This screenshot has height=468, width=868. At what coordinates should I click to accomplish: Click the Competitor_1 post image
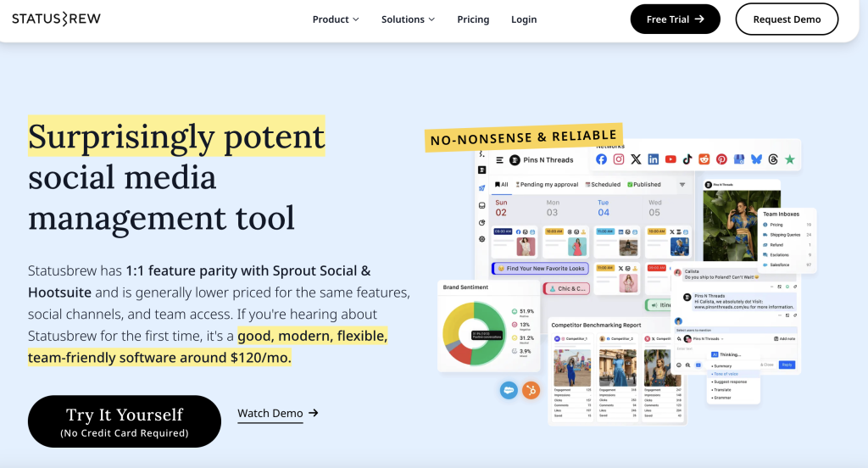tap(572, 368)
